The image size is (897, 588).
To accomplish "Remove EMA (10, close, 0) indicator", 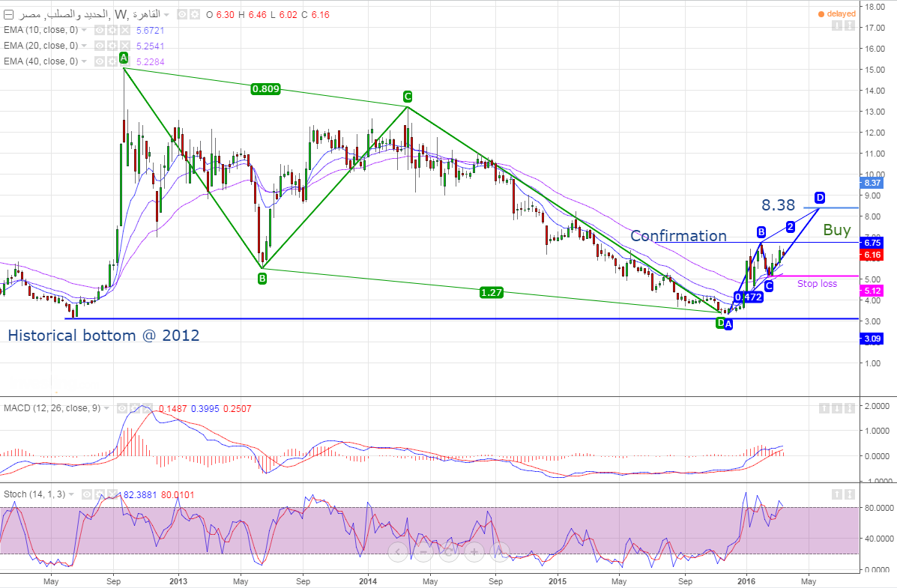I will [x=124, y=30].
